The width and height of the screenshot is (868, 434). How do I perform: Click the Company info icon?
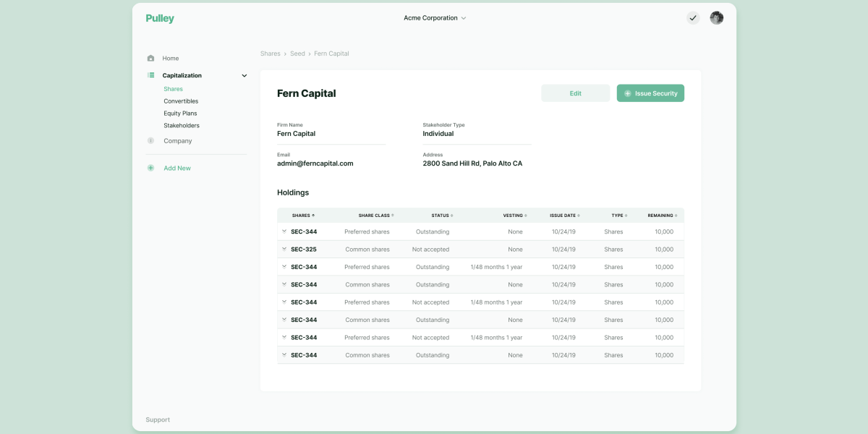[x=150, y=140]
